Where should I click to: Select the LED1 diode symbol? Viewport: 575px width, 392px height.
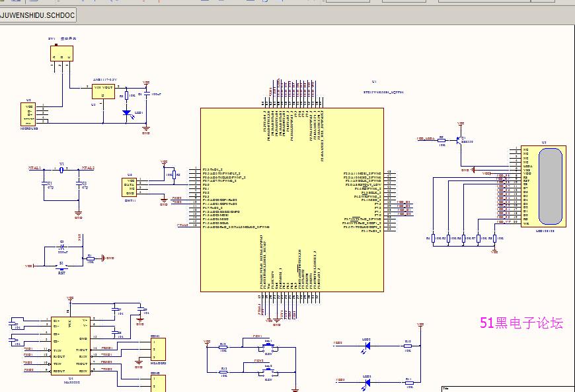coord(127,113)
